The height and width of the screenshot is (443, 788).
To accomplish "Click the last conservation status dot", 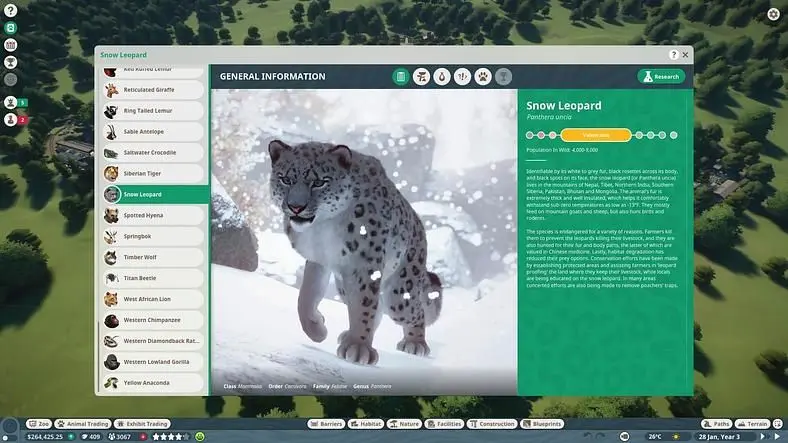I will (673, 135).
